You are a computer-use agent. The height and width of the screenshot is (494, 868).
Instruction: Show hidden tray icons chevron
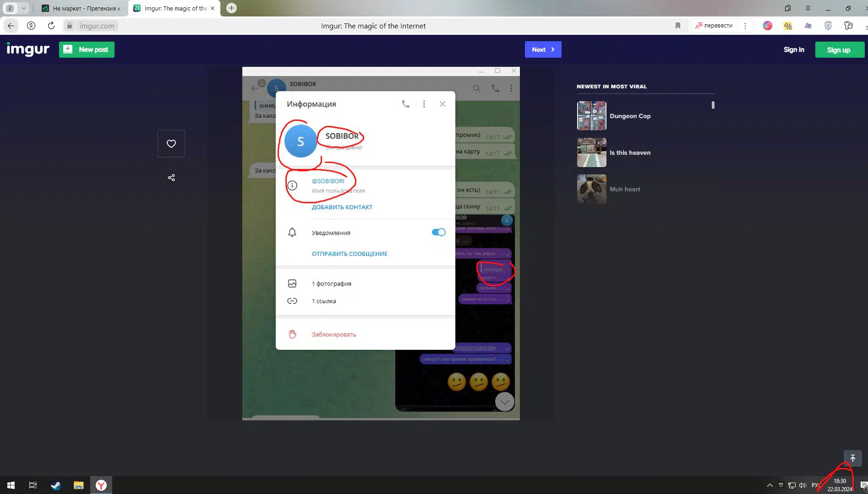pos(770,485)
